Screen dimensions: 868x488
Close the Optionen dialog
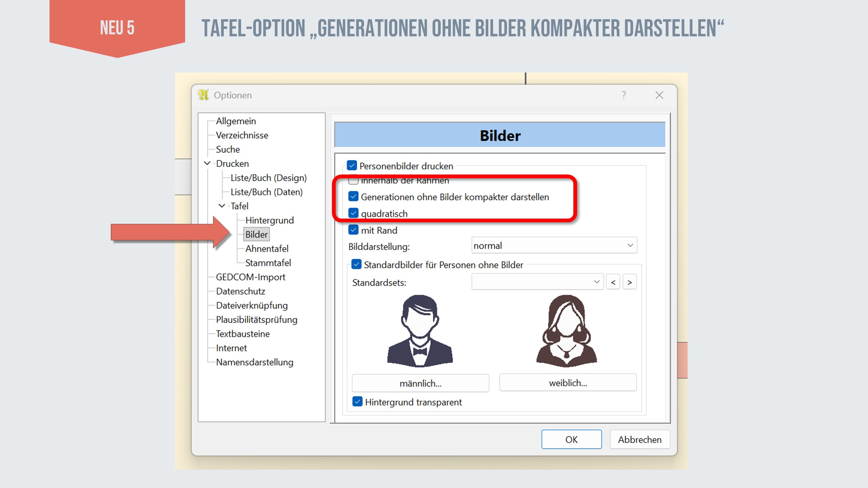click(x=659, y=95)
